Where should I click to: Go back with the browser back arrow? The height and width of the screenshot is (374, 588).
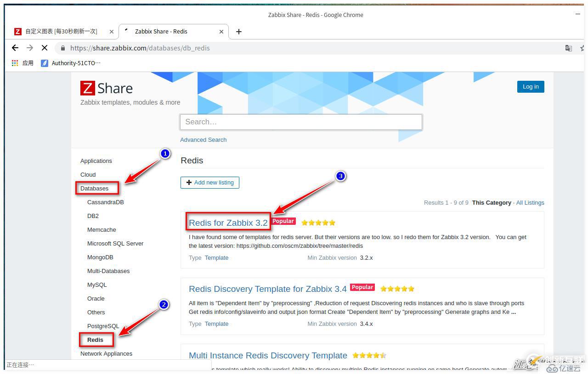(15, 48)
